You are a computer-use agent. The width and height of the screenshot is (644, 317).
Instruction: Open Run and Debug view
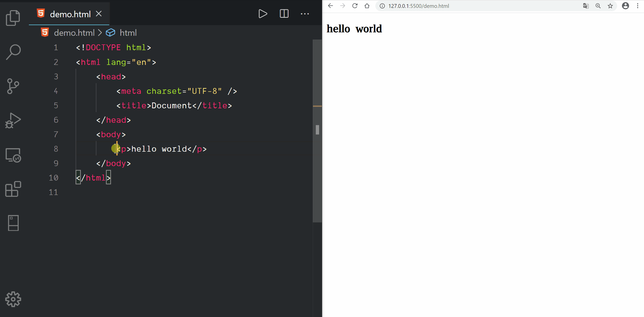tap(13, 120)
